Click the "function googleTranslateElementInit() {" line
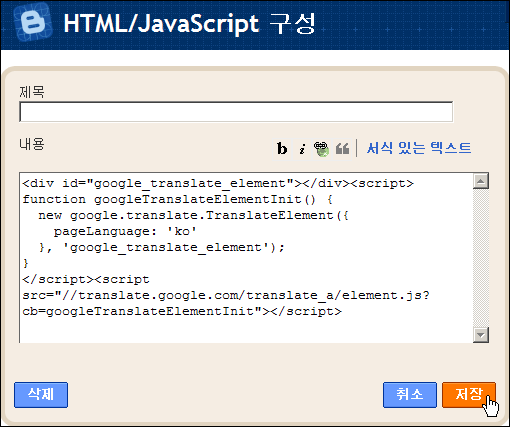 177,199
